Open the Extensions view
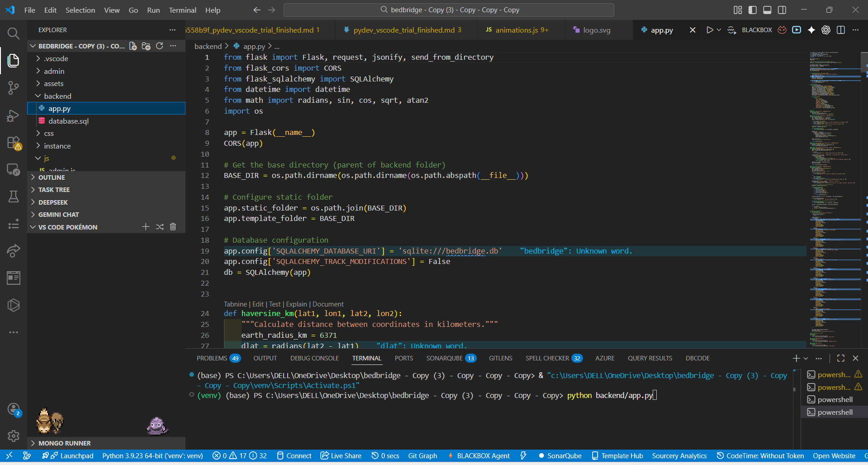The image size is (868, 465). pos(13,143)
